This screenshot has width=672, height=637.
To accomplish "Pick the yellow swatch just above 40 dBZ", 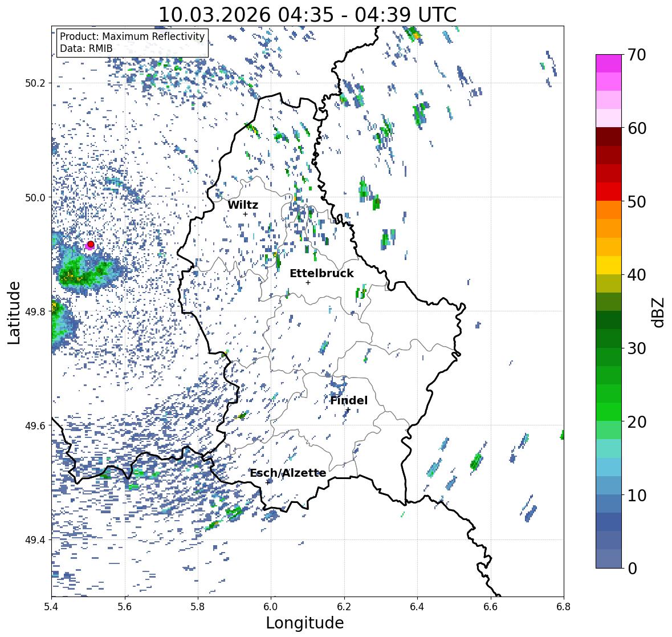I will coord(609,265).
